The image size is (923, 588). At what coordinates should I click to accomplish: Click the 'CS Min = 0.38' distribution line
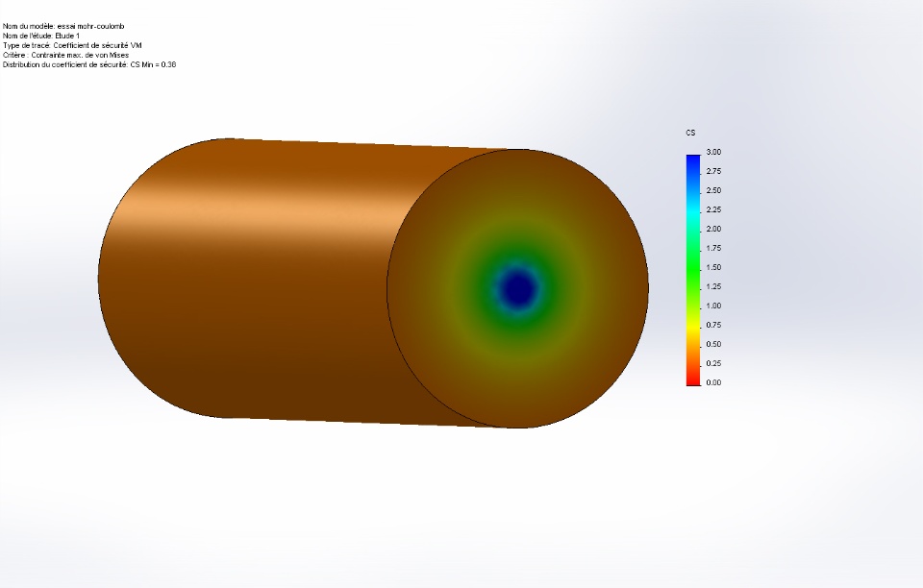[89, 64]
